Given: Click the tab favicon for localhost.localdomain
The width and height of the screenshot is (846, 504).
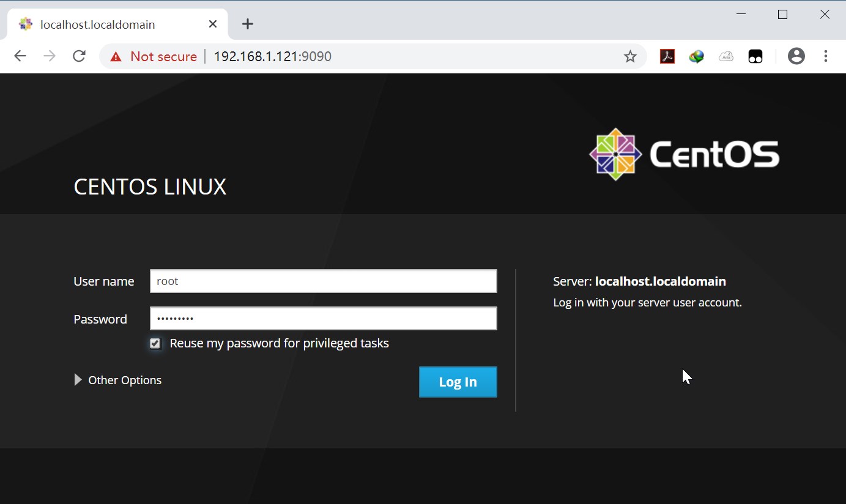Looking at the screenshot, I should coord(26,24).
